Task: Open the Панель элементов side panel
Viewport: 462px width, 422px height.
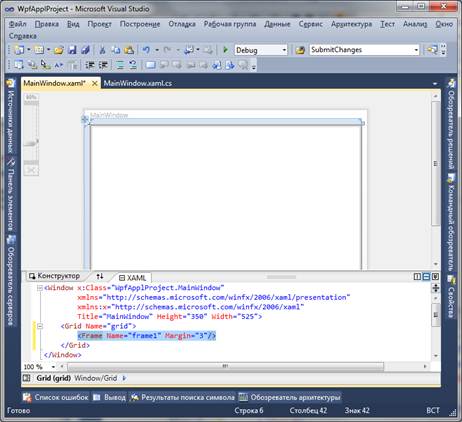Action: click(11, 195)
